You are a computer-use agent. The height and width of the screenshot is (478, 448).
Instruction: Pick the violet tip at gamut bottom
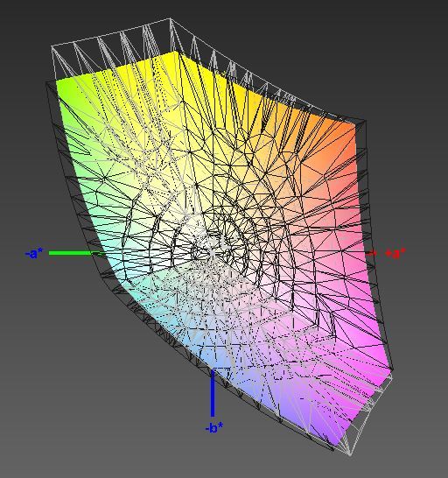329,432
